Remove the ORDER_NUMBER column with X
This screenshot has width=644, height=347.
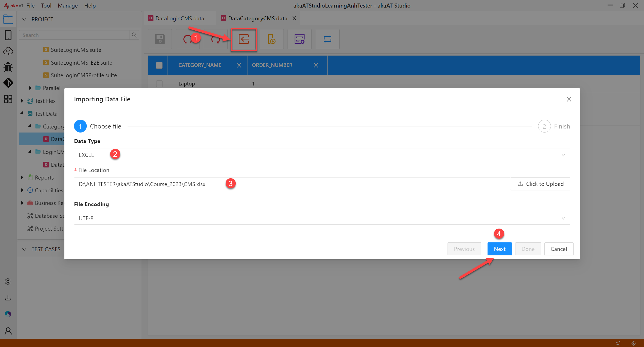coord(316,65)
